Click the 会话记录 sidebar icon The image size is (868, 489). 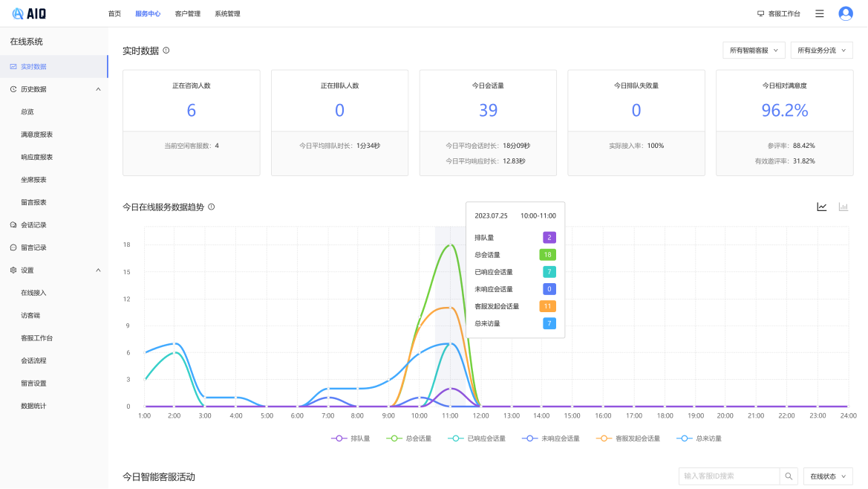(13, 225)
